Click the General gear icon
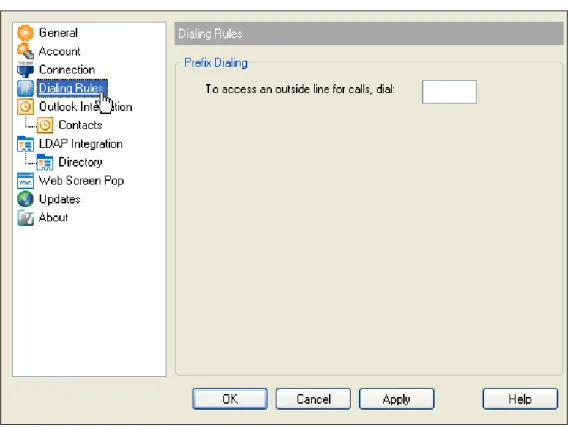Image resolution: width=568 pixels, height=427 pixels. coord(25,33)
